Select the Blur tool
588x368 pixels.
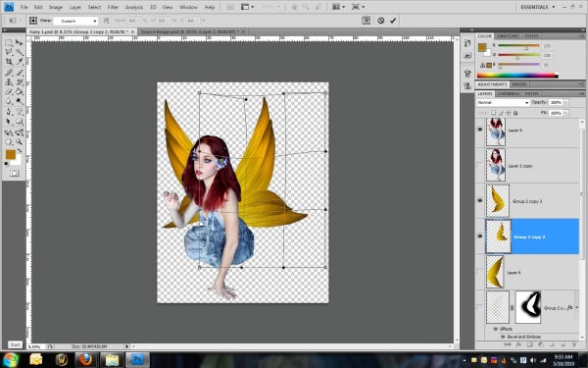click(9, 101)
